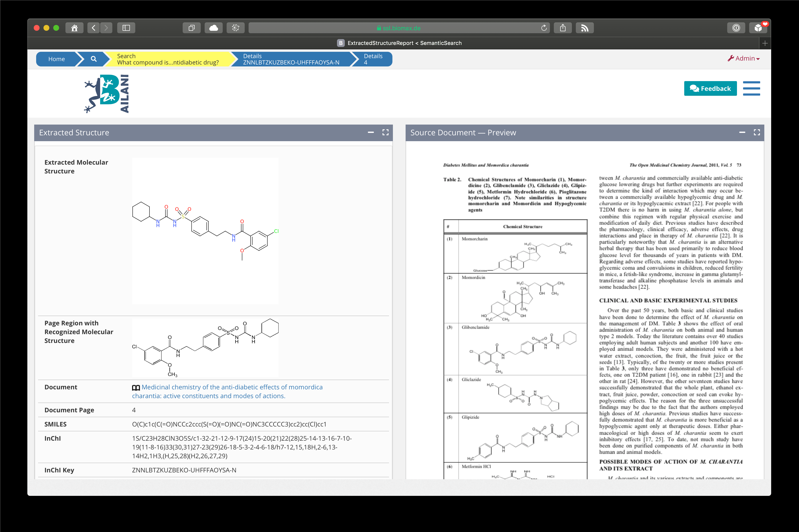Select the SMILES string value
The image size is (799, 532).
click(x=229, y=424)
